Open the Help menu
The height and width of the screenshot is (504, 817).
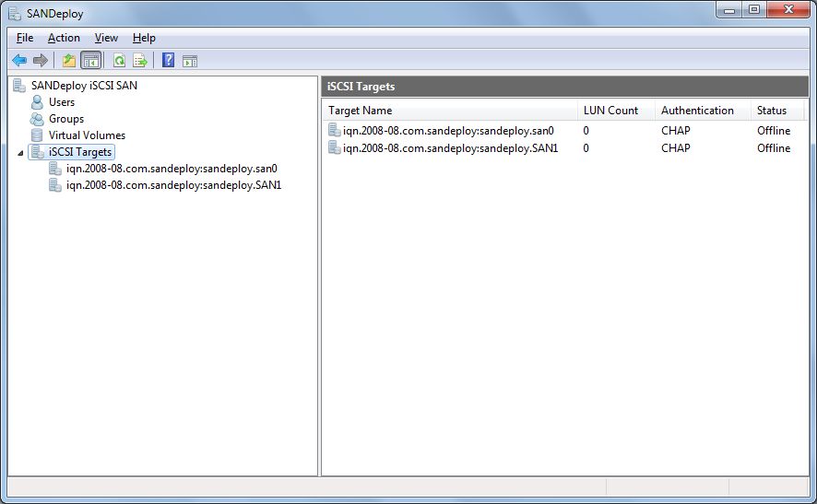click(x=144, y=38)
